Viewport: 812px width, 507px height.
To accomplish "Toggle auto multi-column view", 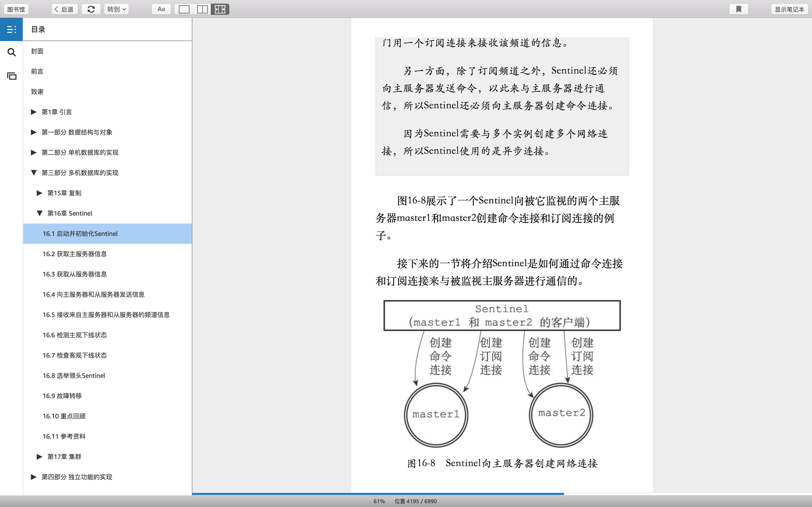I will (x=220, y=9).
